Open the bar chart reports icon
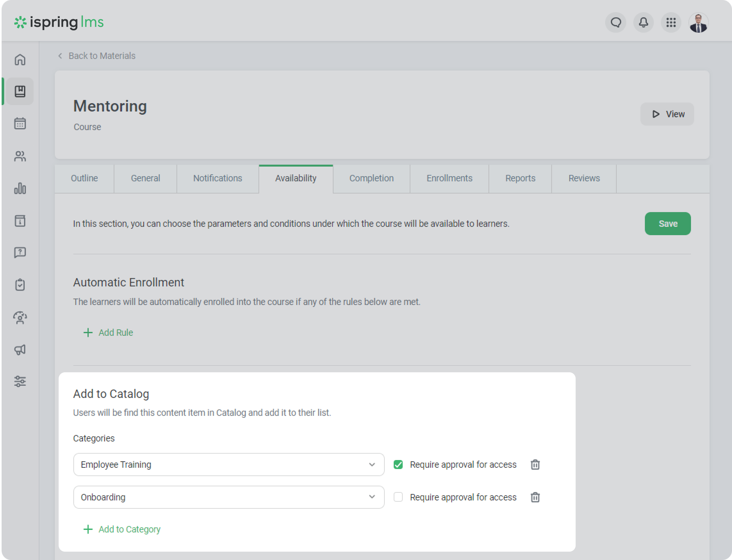This screenshot has height=560, width=732. 20,188
